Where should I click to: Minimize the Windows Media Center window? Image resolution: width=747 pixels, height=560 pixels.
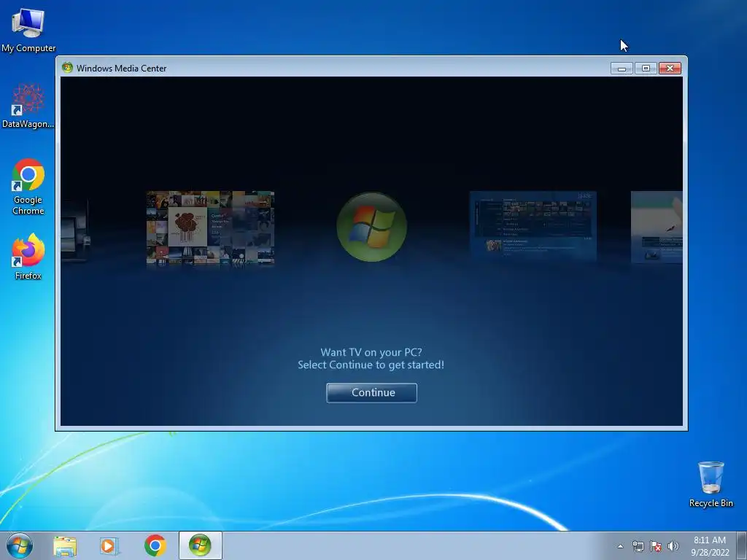click(622, 69)
